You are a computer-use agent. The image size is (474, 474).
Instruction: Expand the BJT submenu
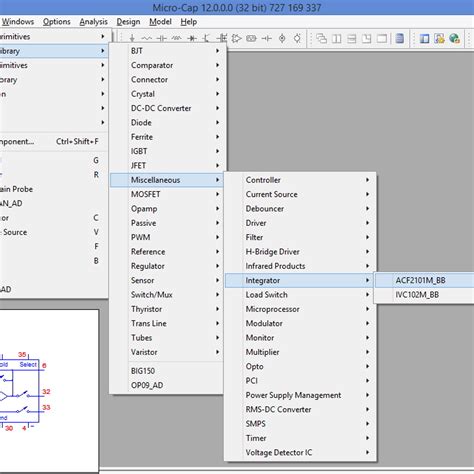(168, 51)
